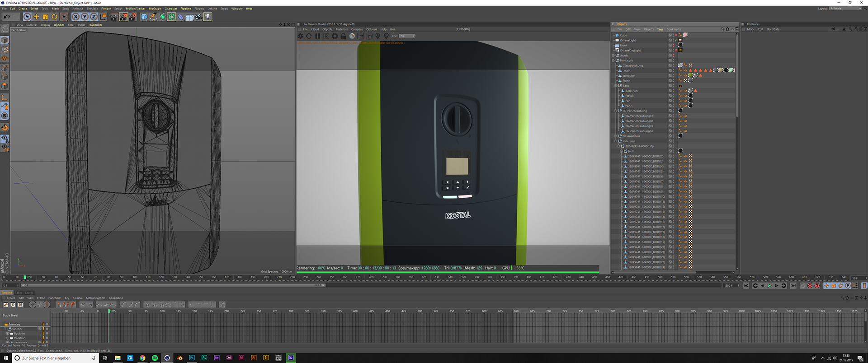
Task: Open Live Viewer Cloud menu
Action: click(x=315, y=29)
